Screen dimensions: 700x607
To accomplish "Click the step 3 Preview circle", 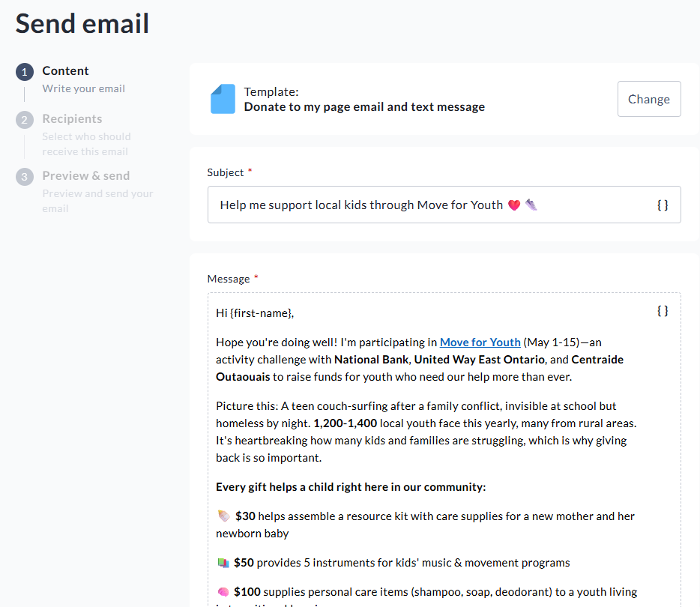I will point(25,177).
